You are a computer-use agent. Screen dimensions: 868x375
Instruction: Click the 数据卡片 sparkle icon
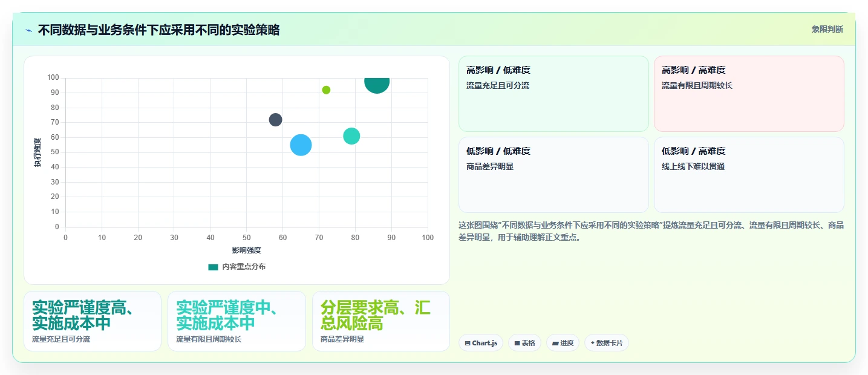[593, 343]
